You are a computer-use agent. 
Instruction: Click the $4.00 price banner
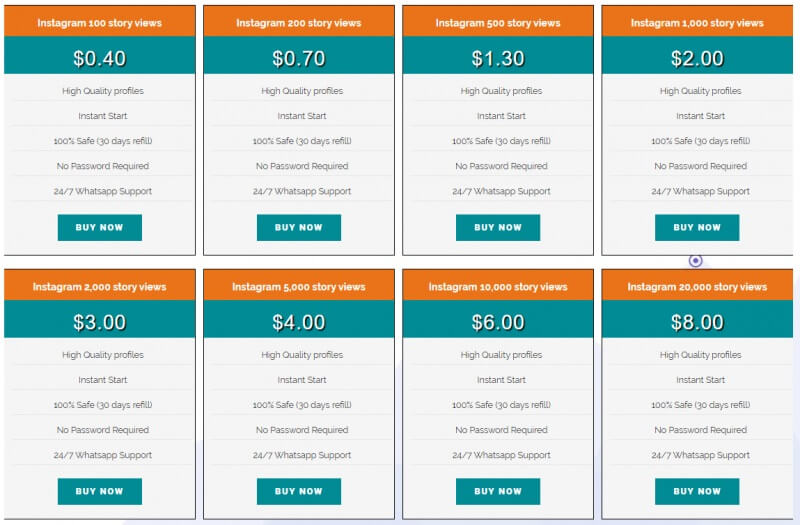pyautogui.click(x=298, y=319)
